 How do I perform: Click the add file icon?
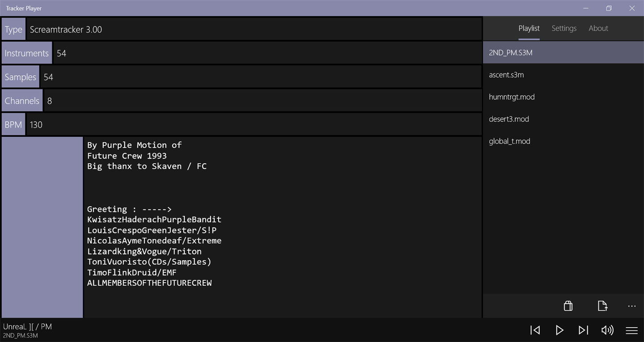[x=602, y=306]
